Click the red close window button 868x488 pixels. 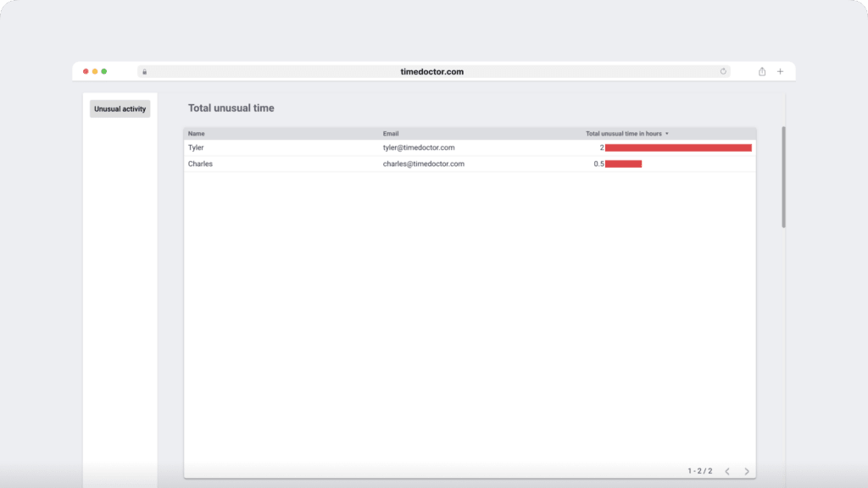point(86,71)
